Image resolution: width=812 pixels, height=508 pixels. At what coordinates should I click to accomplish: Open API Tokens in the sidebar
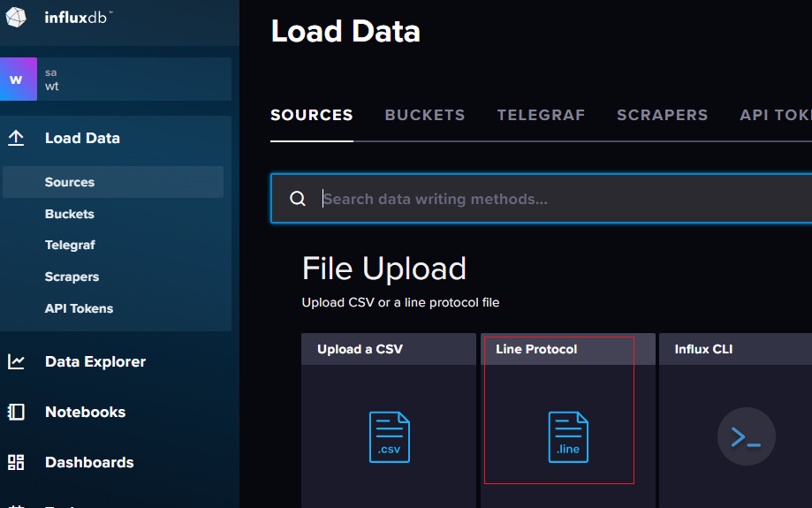click(79, 308)
